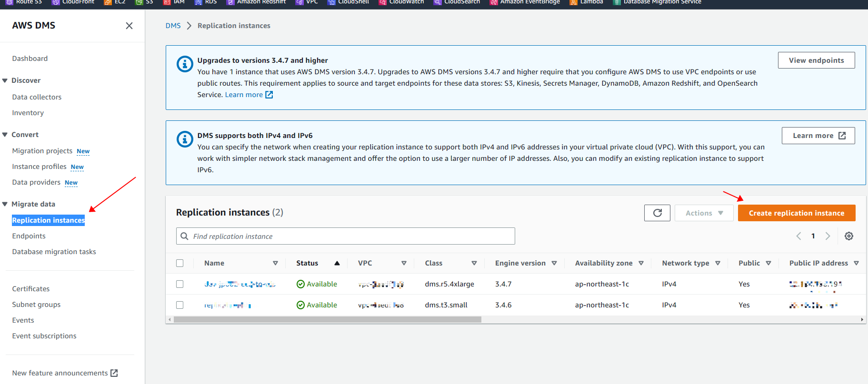Open Lambda service shortcut icon
The height and width of the screenshot is (384, 868).
[574, 2]
